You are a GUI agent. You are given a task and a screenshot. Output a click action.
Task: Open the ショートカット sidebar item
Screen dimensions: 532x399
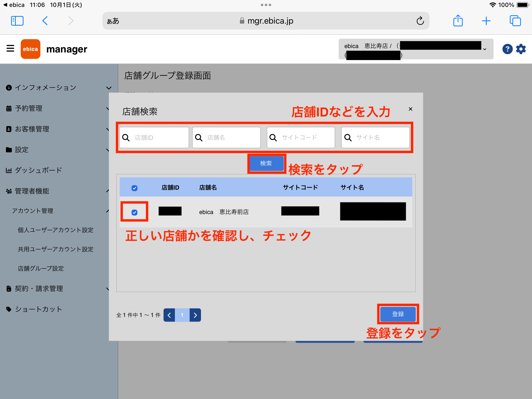[34, 309]
